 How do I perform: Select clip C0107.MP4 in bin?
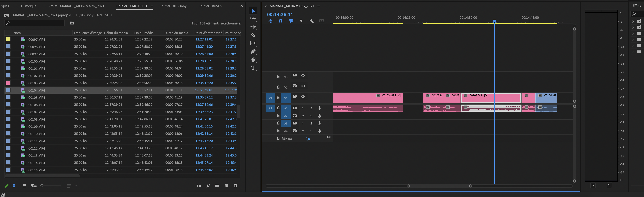37,112
